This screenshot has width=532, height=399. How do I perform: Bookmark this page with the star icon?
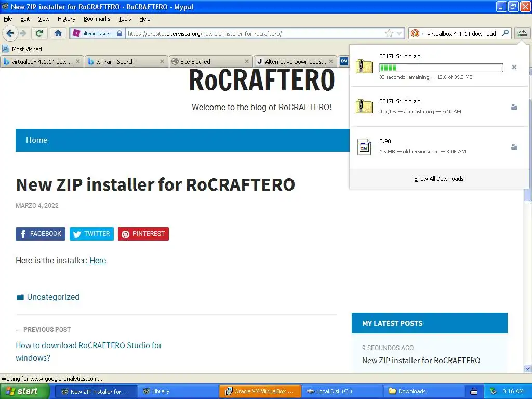pos(389,33)
